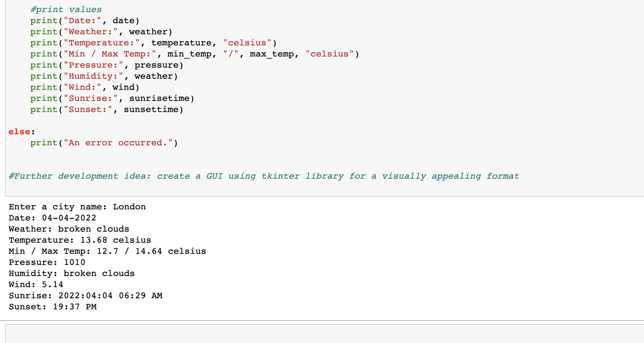
Task: Click the red else keyword
Action: [19, 132]
